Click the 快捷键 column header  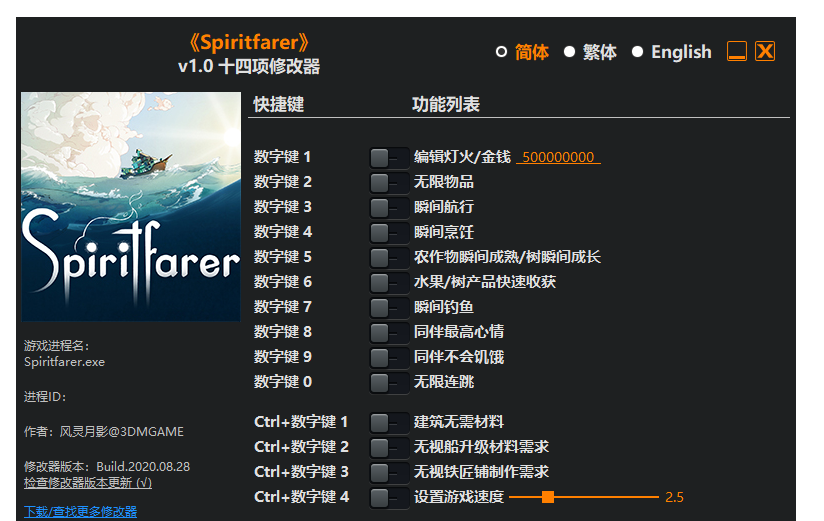tap(279, 104)
